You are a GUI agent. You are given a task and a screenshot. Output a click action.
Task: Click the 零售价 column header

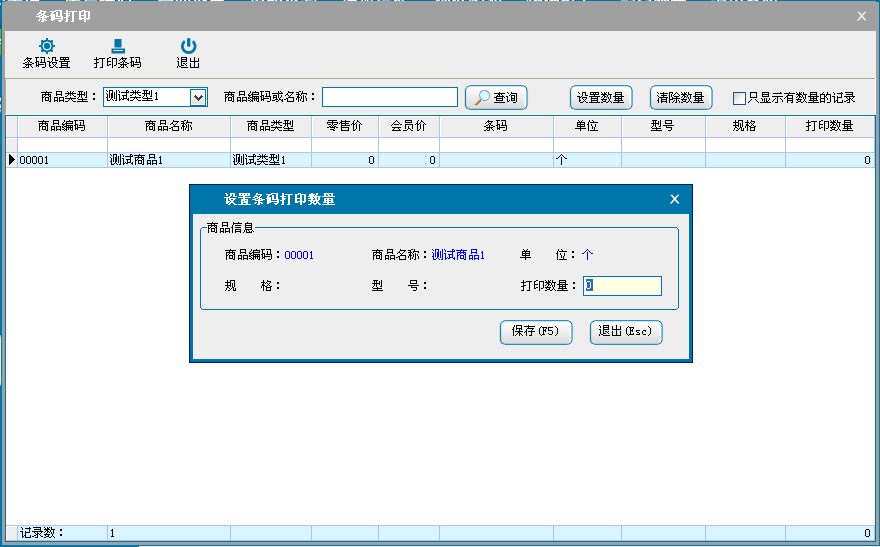pyautogui.click(x=344, y=127)
